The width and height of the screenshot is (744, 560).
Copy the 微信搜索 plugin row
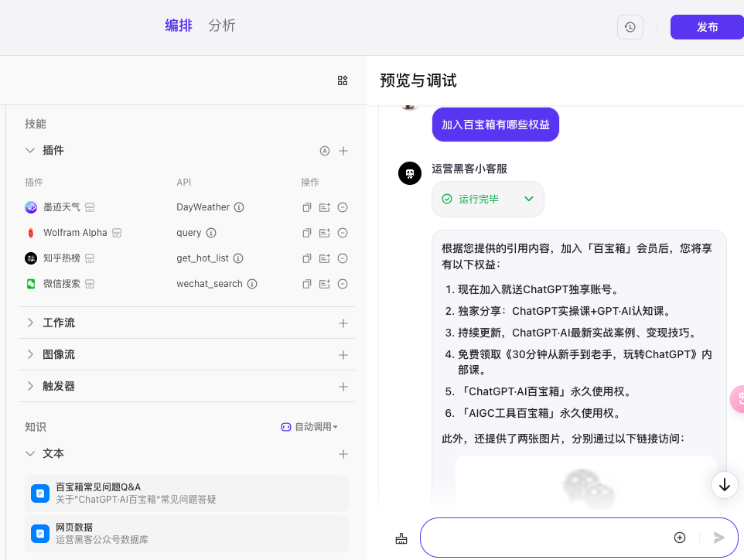307,284
